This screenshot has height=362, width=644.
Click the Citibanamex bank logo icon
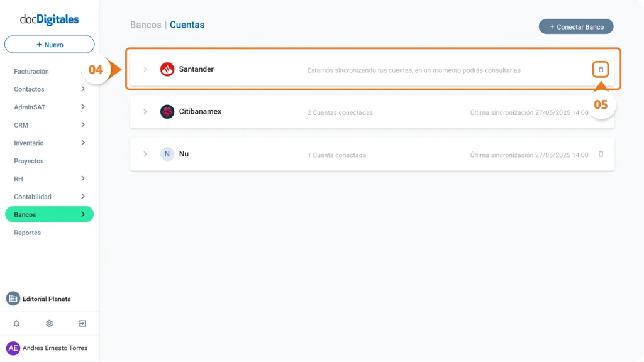tap(167, 111)
